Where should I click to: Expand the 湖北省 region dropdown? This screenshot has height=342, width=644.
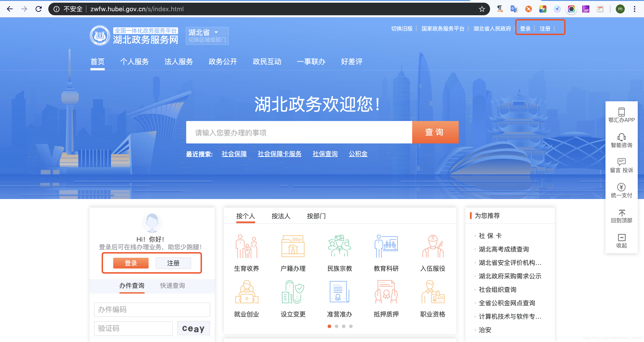pyautogui.click(x=216, y=32)
